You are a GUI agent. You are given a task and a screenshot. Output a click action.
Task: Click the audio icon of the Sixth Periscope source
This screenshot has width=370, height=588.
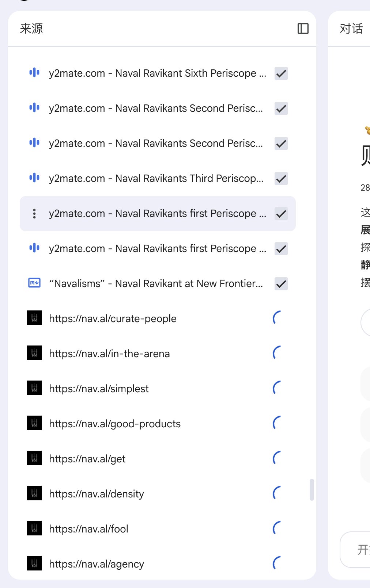click(x=34, y=73)
